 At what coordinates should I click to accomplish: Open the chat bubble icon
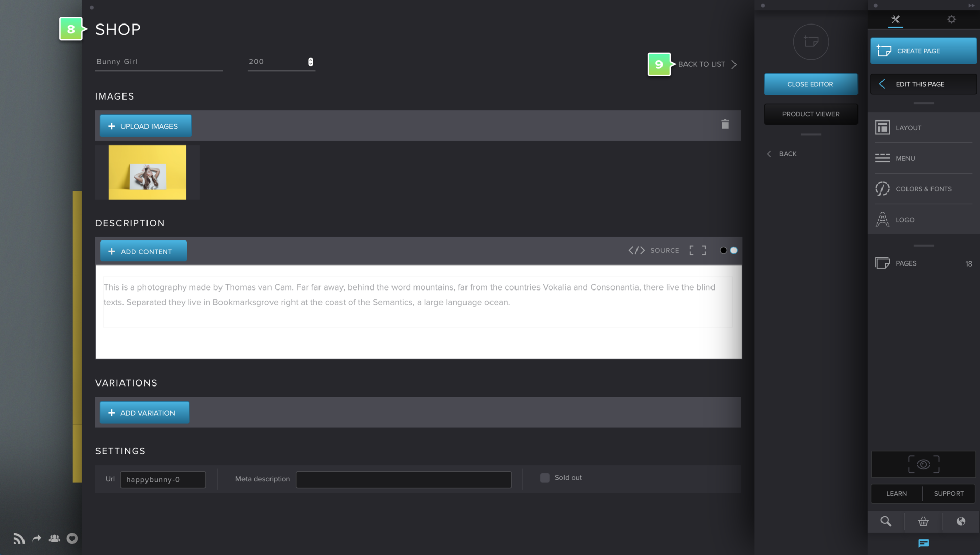click(924, 543)
